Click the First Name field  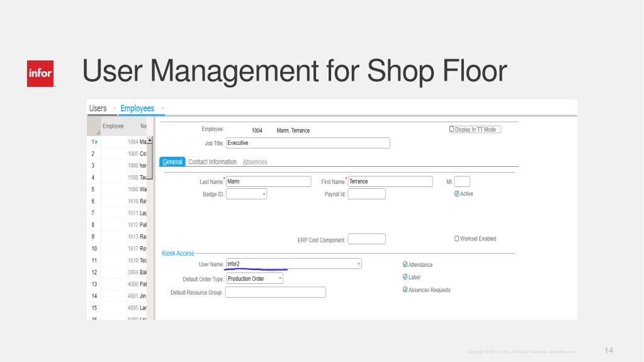point(390,181)
